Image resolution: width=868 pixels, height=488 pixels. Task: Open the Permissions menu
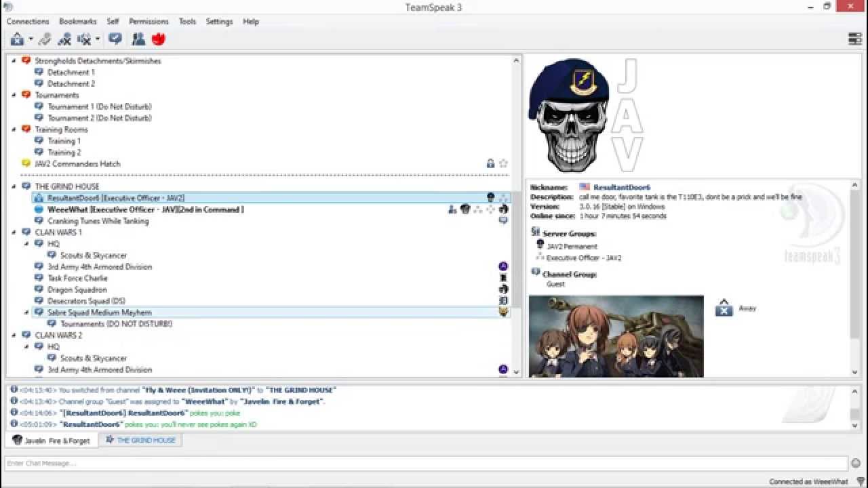[x=149, y=22]
